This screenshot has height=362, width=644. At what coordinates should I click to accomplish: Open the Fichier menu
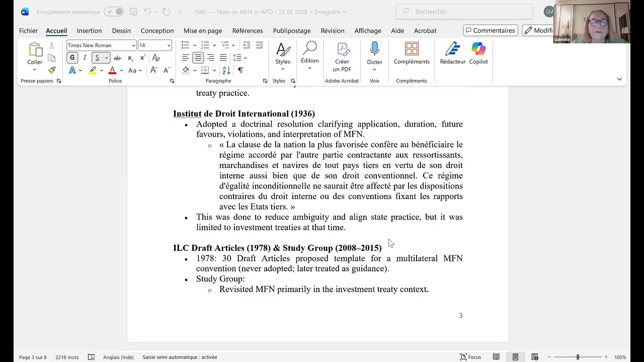coord(28,31)
